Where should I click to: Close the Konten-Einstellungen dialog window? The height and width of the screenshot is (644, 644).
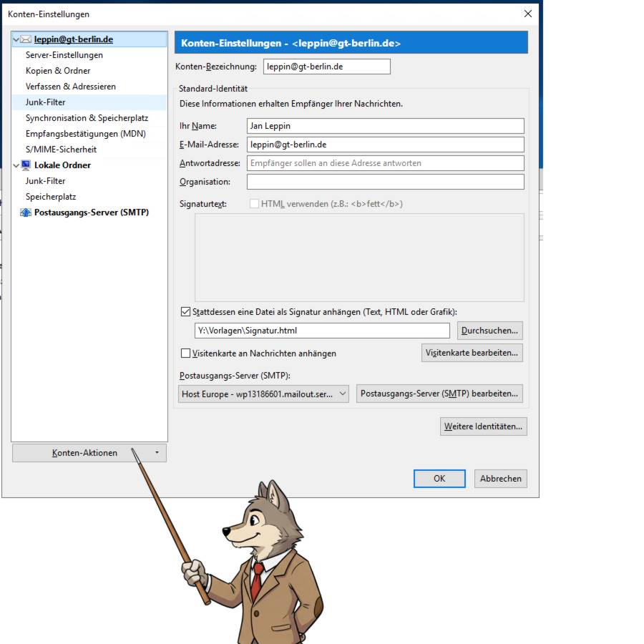point(528,14)
